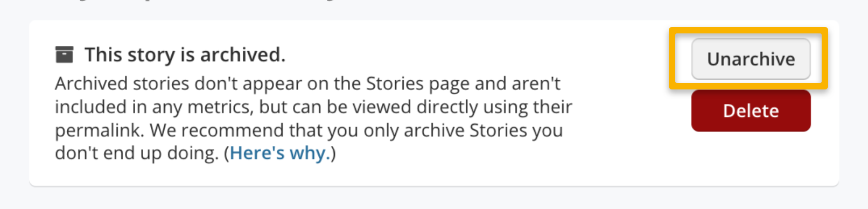Permanently remove the story with Delete
This screenshot has height=209, width=868.
coord(751,110)
